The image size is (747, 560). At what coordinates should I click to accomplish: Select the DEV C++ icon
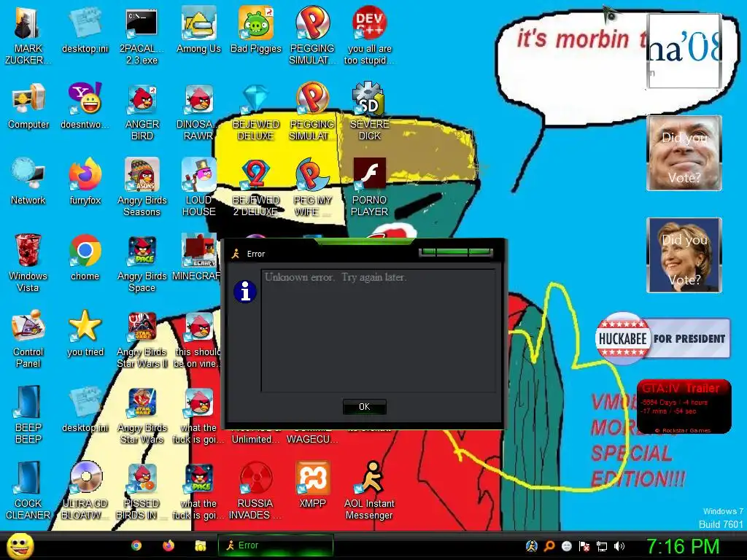(x=369, y=36)
